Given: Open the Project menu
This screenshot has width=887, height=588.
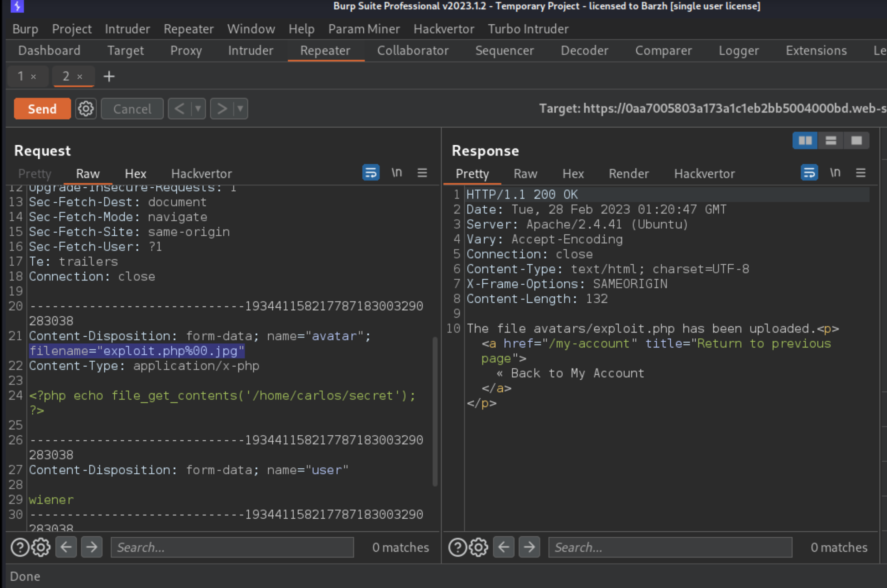Looking at the screenshot, I should (x=72, y=29).
